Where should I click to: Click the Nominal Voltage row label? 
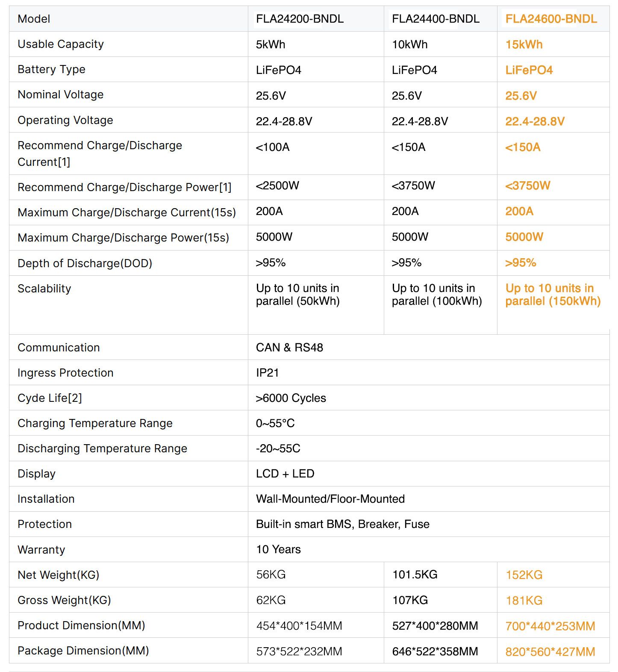point(60,94)
